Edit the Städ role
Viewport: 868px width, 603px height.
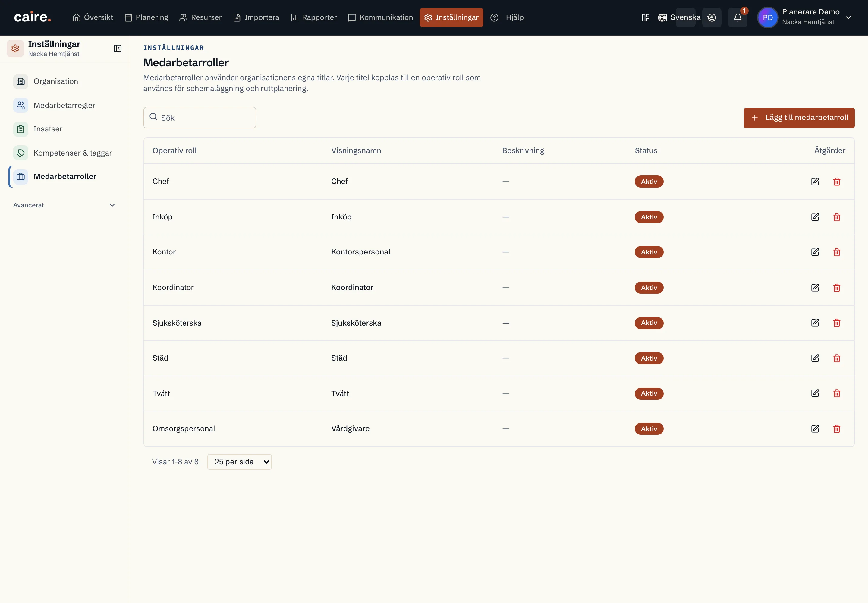tap(815, 358)
